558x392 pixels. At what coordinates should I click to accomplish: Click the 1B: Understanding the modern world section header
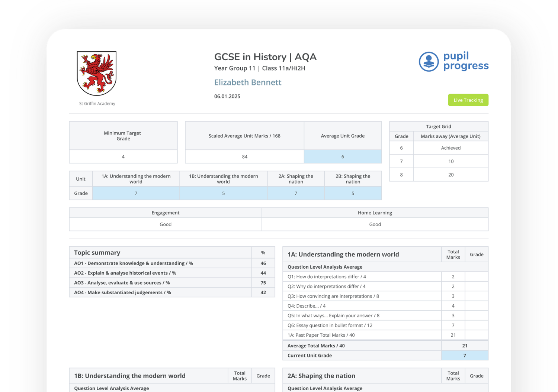click(129, 376)
